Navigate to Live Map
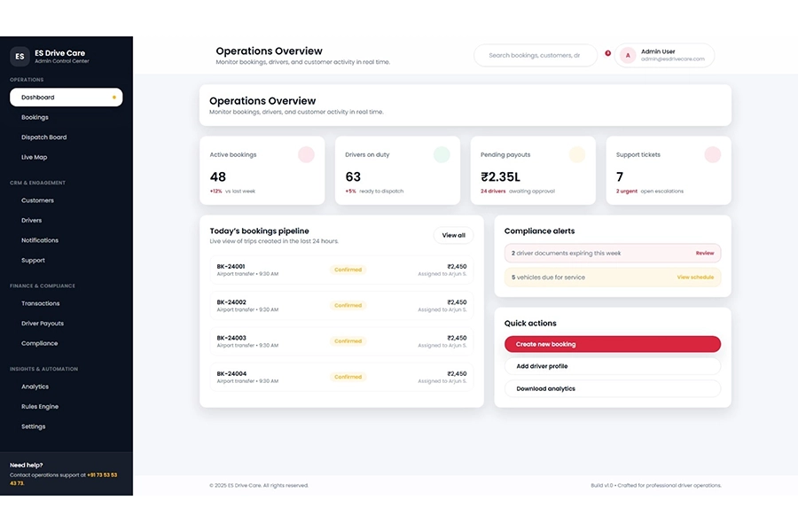The height and width of the screenshot is (532, 798). 33,157
